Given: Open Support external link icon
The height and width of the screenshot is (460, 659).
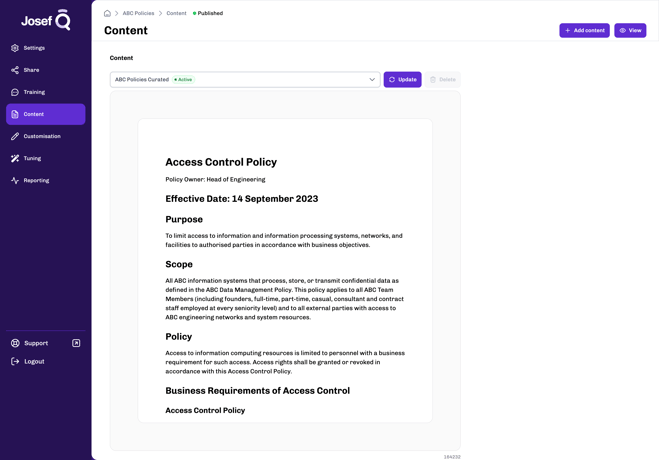Looking at the screenshot, I should [76, 343].
